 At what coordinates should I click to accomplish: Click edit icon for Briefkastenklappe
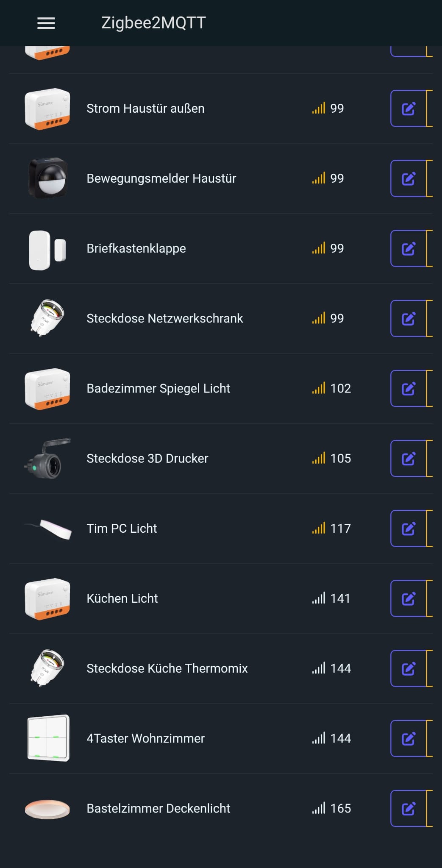[x=408, y=248]
